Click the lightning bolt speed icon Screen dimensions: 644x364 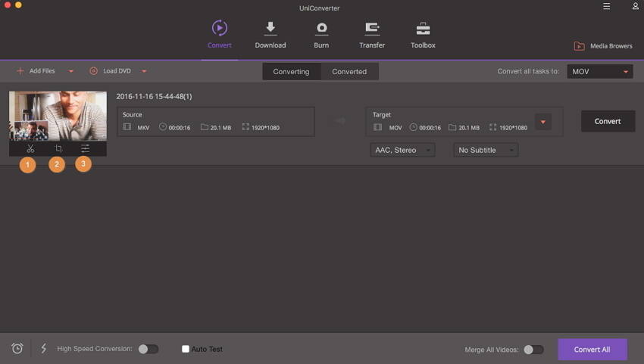43,348
